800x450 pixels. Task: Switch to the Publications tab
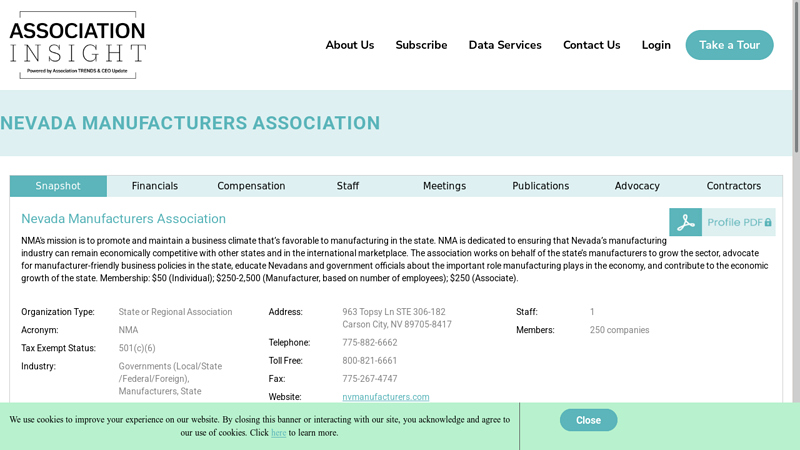(x=540, y=186)
